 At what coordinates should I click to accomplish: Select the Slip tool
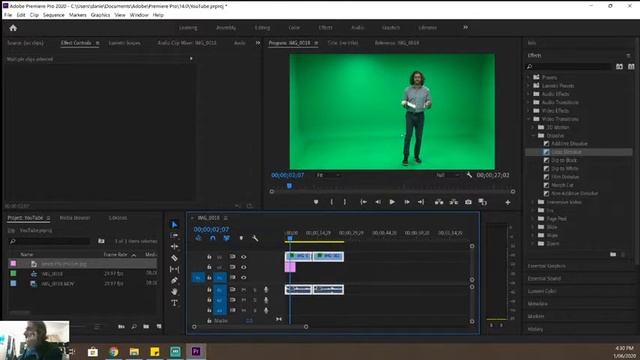(174, 269)
